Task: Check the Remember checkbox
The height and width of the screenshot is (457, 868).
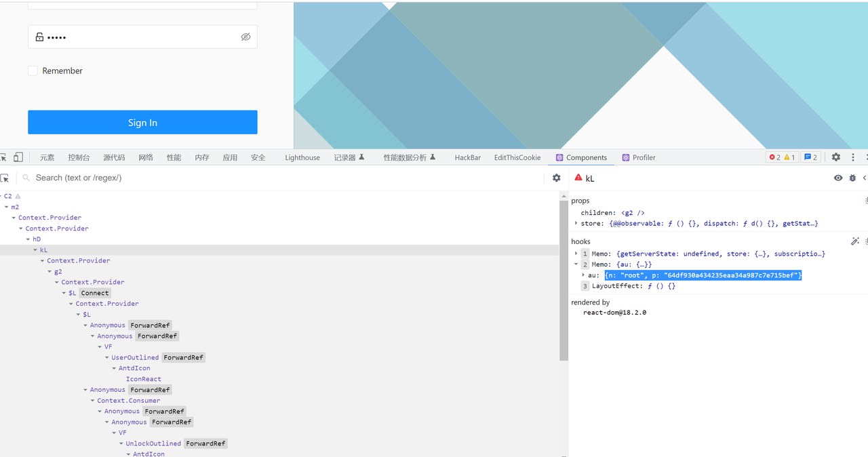Action: [33, 71]
